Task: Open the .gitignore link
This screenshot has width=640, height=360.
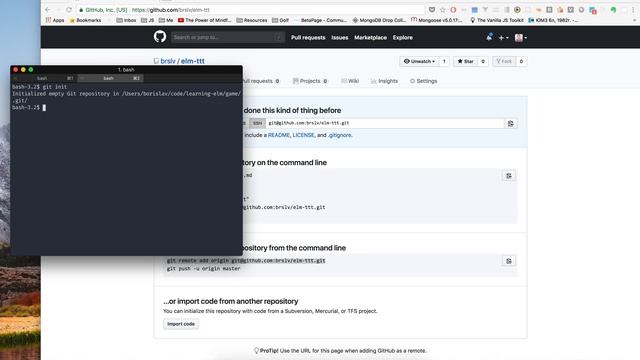Action: [x=340, y=135]
